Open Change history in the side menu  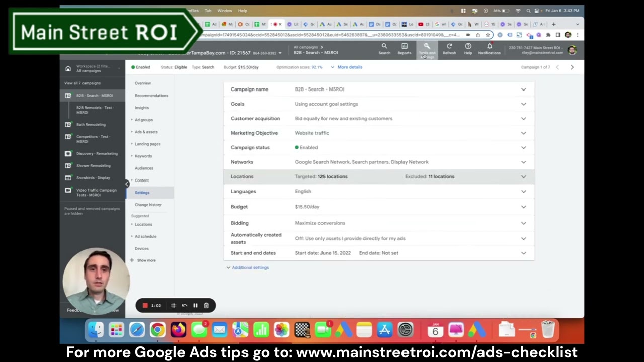pyautogui.click(x=148, y=205)
